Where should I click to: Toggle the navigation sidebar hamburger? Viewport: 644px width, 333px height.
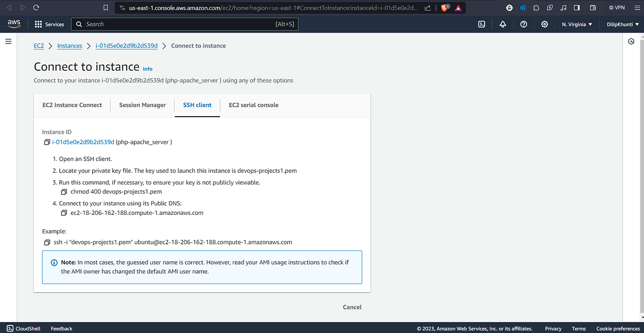tap(8, 41)
